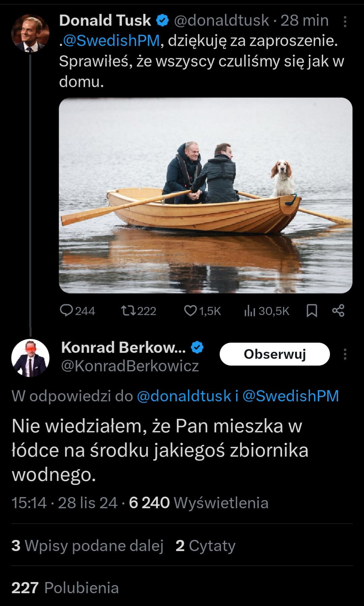Click the Obserwuj follow button

(x=274, y=354)
